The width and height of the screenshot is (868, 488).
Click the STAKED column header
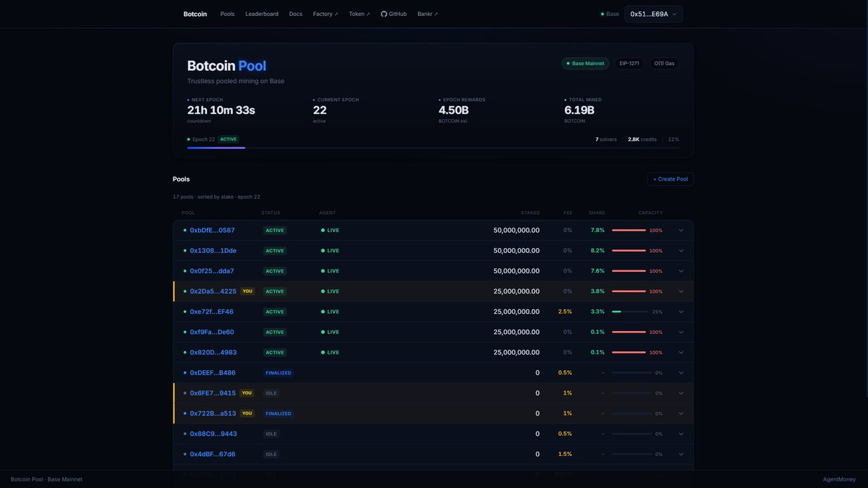coord(530,213)
